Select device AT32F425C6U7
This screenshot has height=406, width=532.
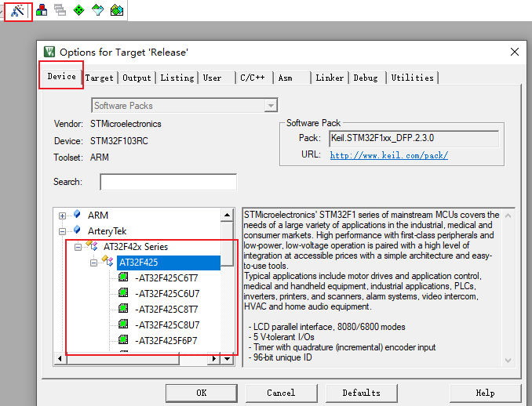point(167,294)
